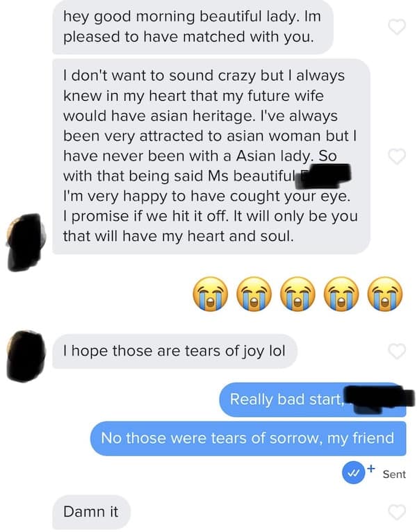Like the "hey good morning beautiful lady" message

coord(397,26)
